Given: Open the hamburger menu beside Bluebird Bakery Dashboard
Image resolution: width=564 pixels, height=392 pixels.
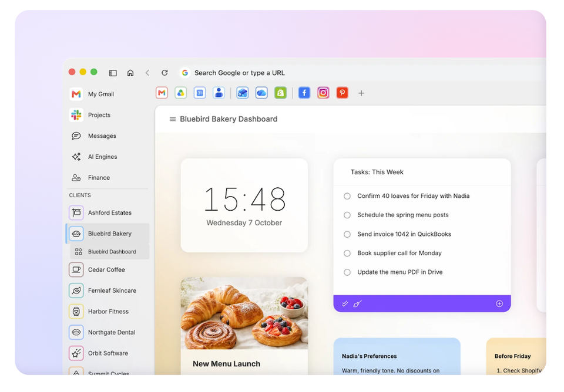Looking at the screenshot, I should click(173, 119).
